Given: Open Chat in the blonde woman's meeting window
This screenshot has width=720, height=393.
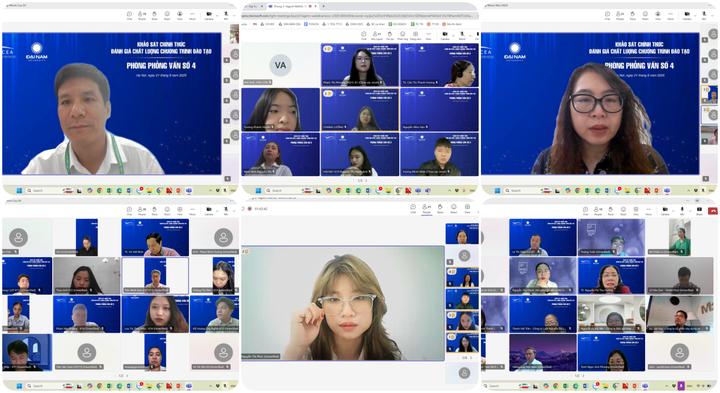Looking at the screenshot, I should click(x=413, y=208).
